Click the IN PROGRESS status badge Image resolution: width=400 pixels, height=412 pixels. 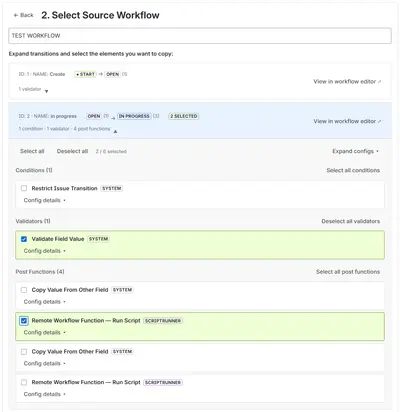[134, 116]
